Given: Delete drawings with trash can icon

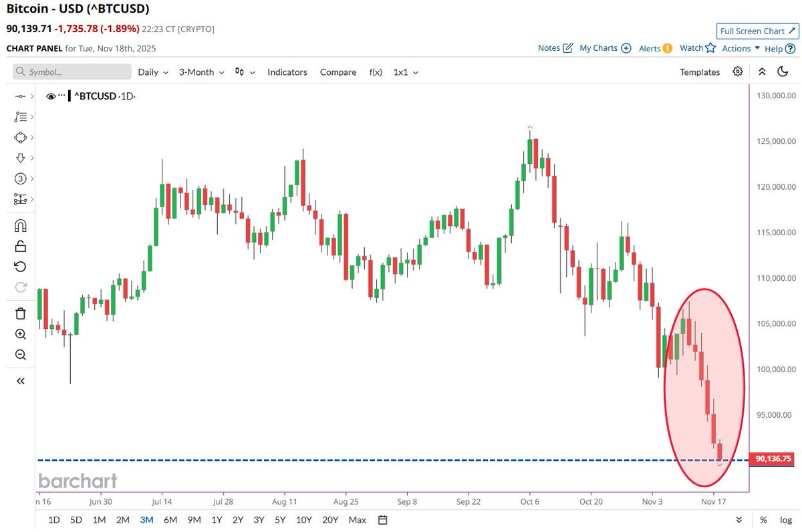Looking at the screenshot, I should pyautogui.click(x=20, y=313).
